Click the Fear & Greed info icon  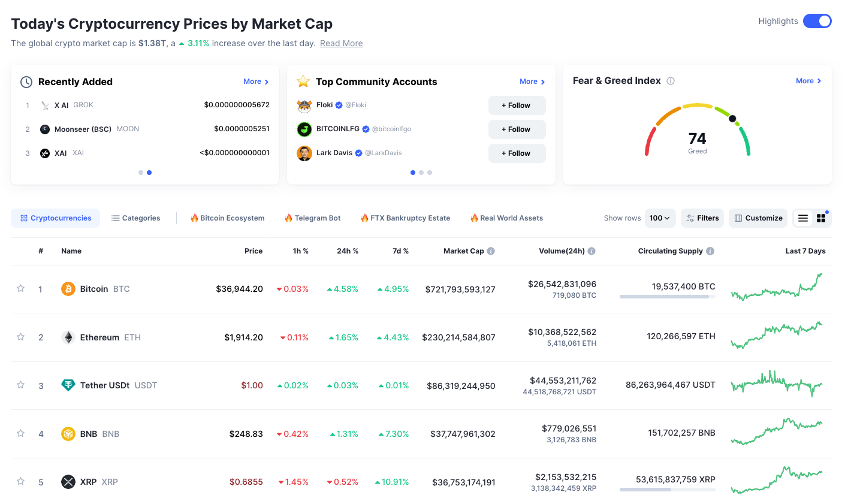click(x=671, y=81)
